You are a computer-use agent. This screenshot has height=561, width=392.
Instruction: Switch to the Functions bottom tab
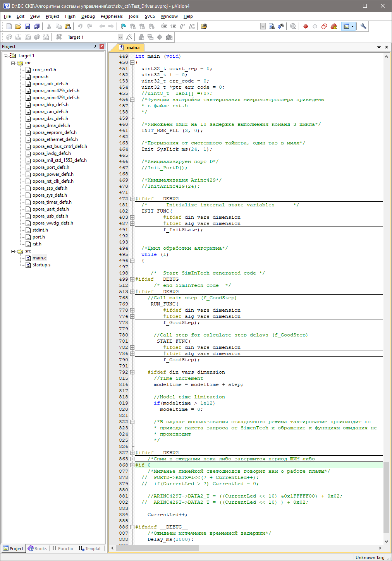[x=63, y=549]
